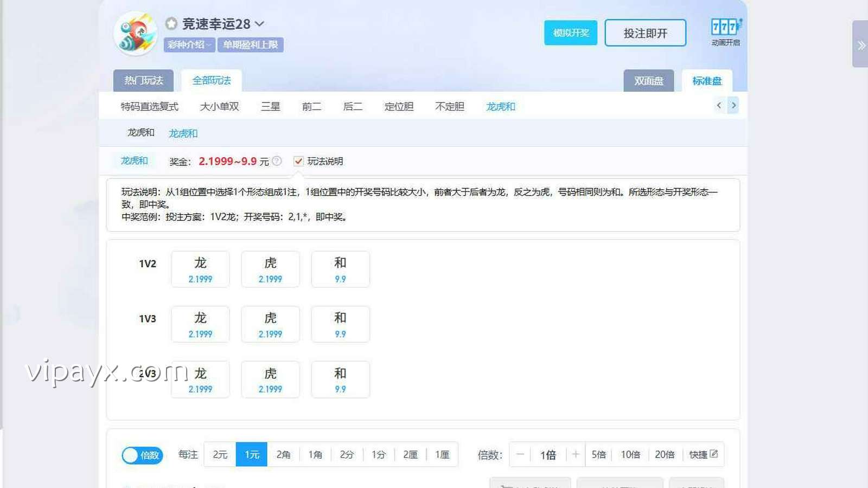
Task: Select 龙 for the 1V2 row
Action: tap(200, 269)
